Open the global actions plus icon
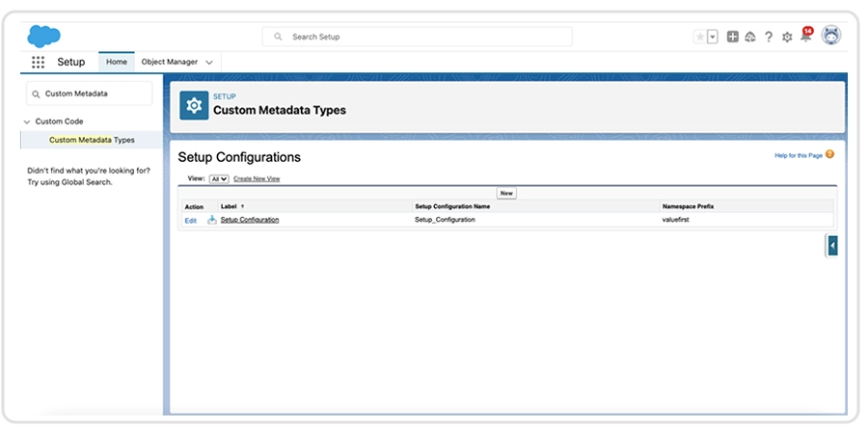 [x=733, y=37]
